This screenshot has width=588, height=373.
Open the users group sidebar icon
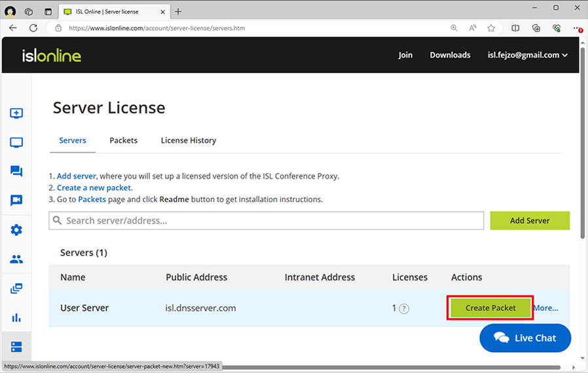(16, 259)
